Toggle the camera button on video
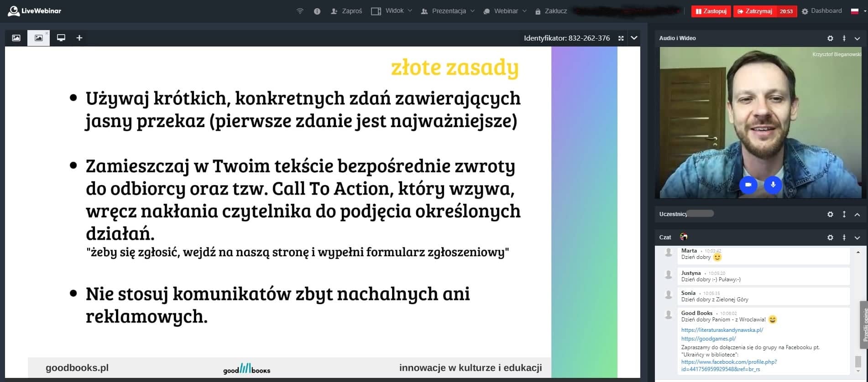 point(748,185)
